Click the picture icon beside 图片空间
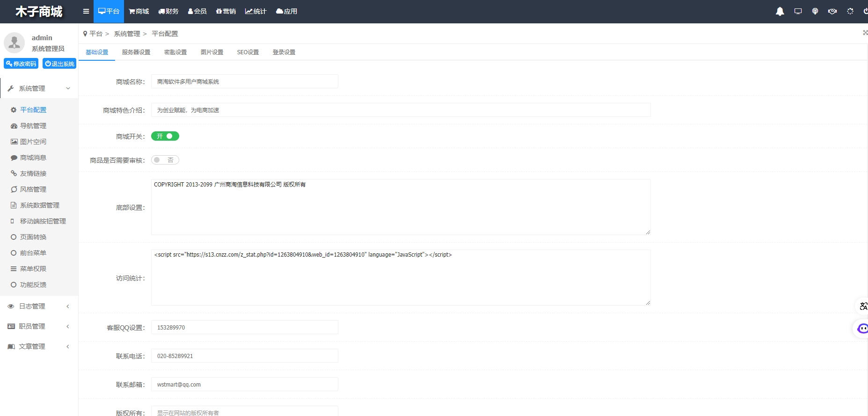Image resolution: width=868 pixels, height=416 pixels. click(x=14, y=142)
